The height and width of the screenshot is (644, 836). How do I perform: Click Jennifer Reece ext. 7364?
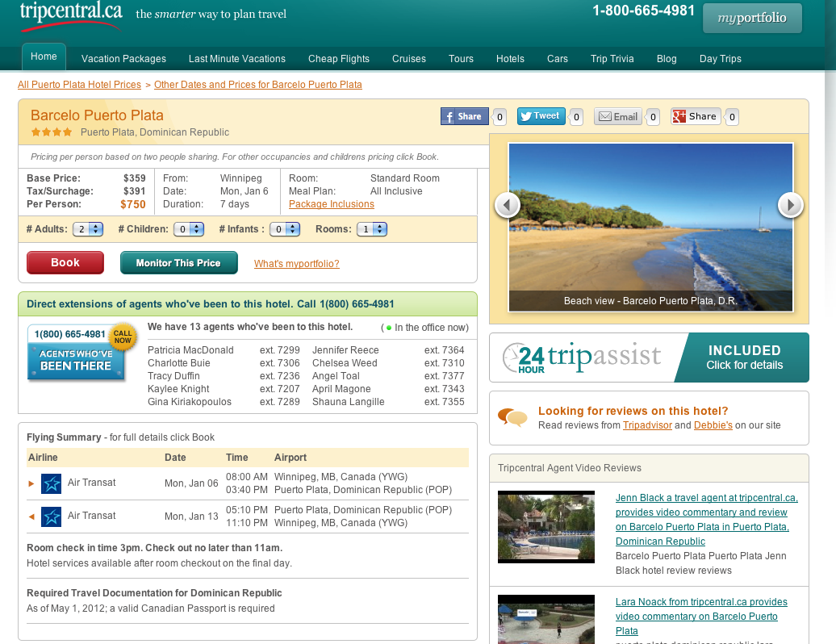[x=388, y=350]
